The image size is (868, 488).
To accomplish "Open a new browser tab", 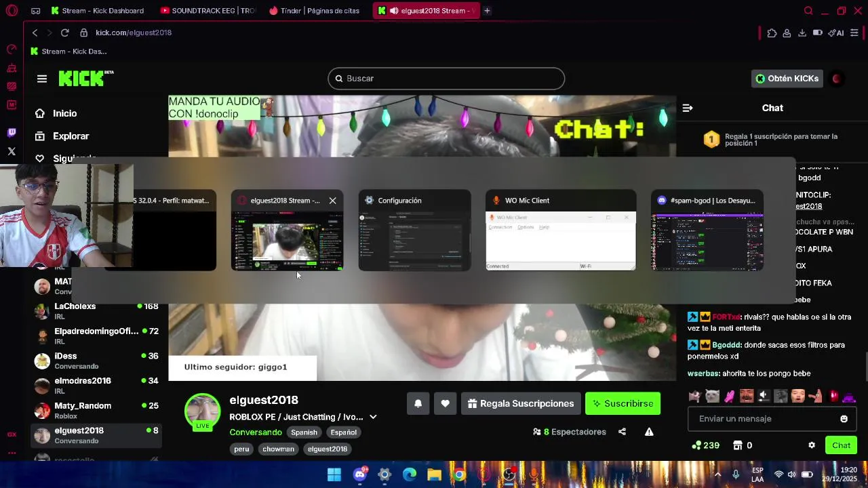I will [487, 11].
